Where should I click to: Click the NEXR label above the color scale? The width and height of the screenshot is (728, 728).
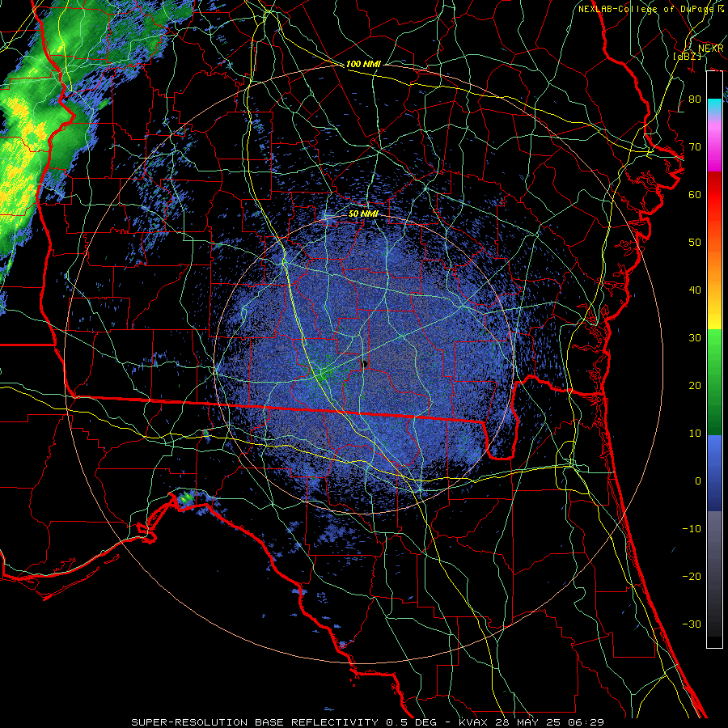(x=711, y=49)
